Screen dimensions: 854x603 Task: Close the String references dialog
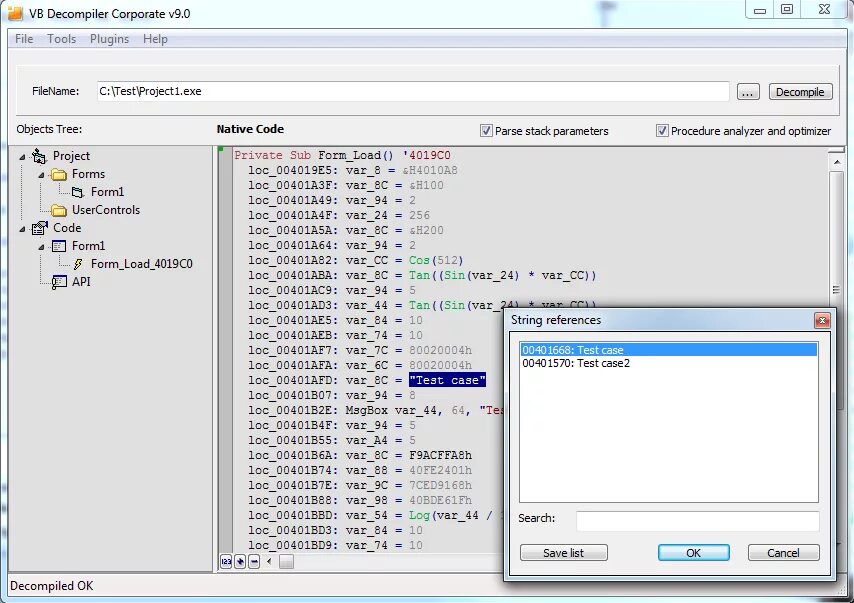tap(822, 320)
